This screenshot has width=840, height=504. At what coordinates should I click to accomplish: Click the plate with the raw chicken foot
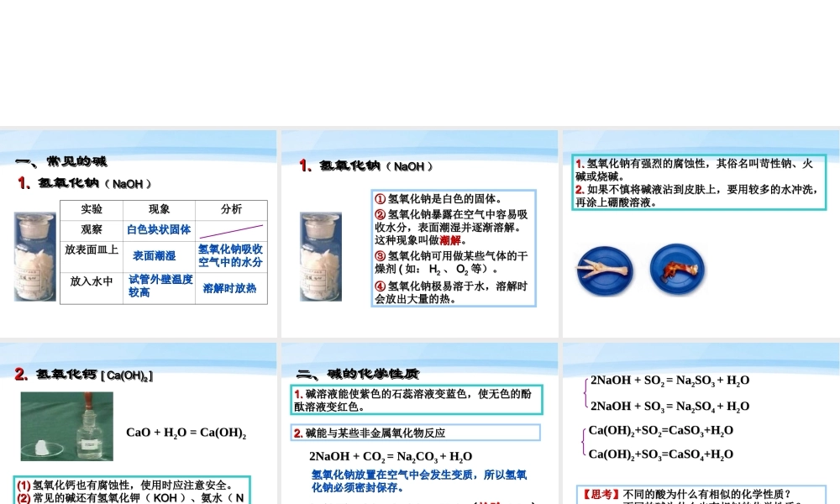(604, 270)
